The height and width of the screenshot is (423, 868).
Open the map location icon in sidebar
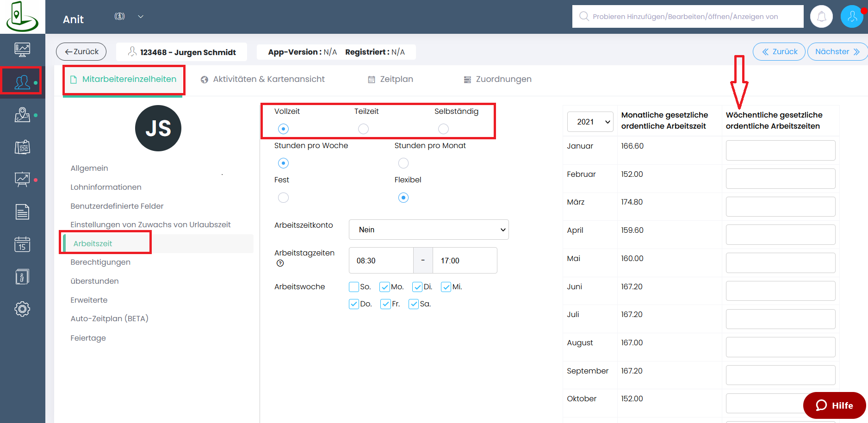(x=22, y=115)
